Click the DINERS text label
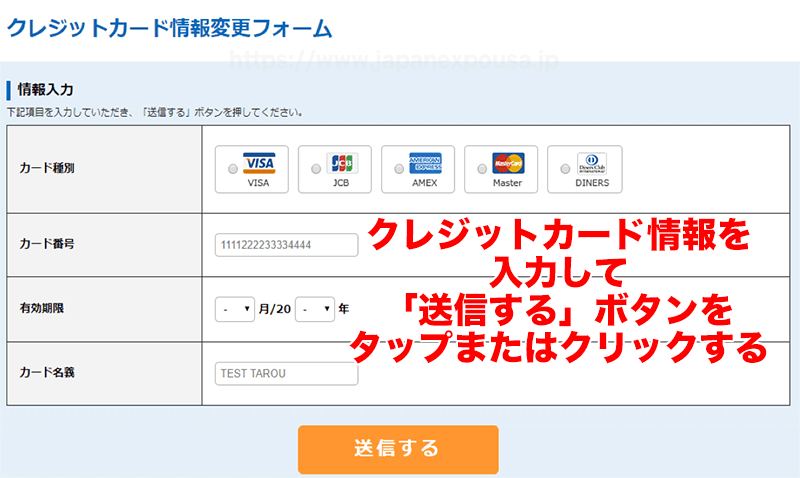800x478 pixels. tap(592, 183)
